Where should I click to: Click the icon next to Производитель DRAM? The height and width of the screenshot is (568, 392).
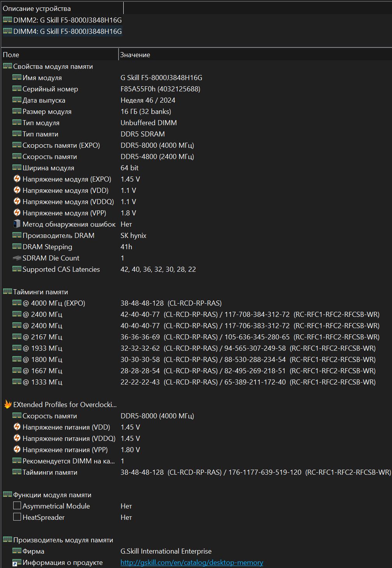click(x=17, y=235)
